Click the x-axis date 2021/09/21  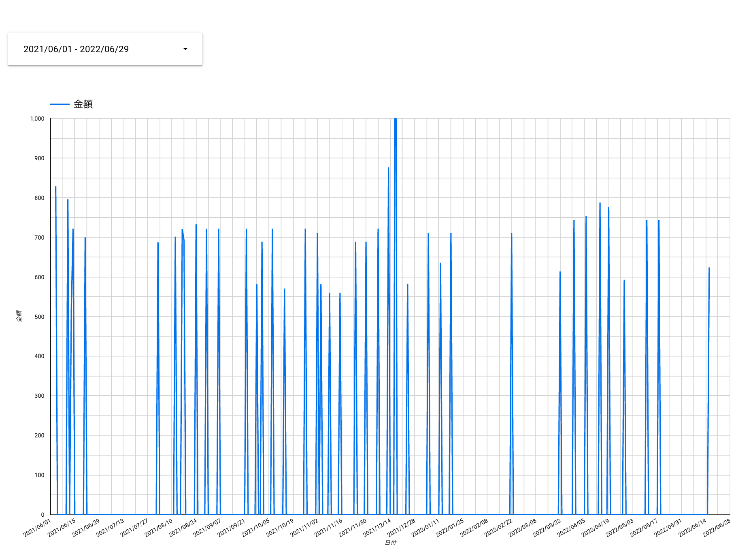point(232,528)
